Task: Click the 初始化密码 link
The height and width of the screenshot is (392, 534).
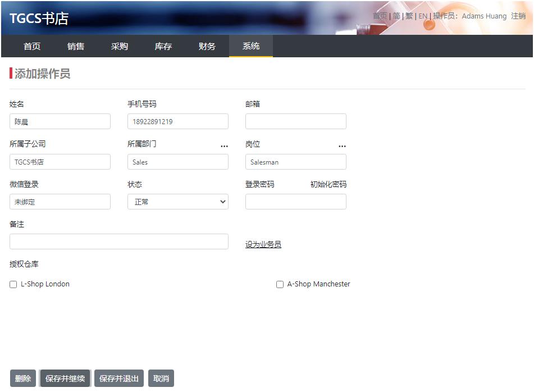Action: point(328,185)
